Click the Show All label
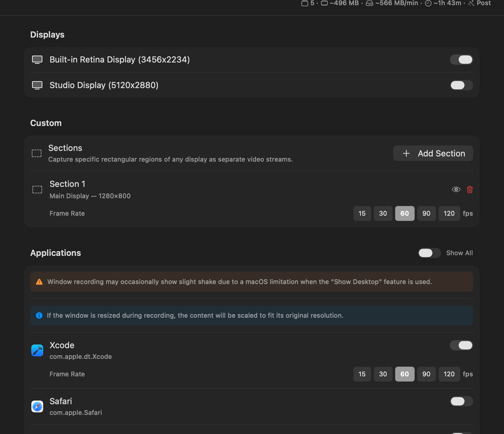Viewport: 504px width, 434px height. [x=460, y=253]
